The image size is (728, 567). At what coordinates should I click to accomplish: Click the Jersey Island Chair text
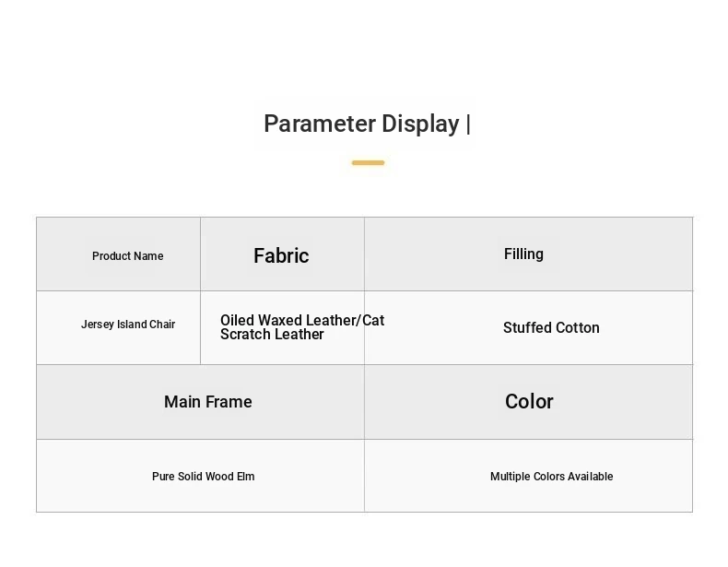tap(128, 325)
